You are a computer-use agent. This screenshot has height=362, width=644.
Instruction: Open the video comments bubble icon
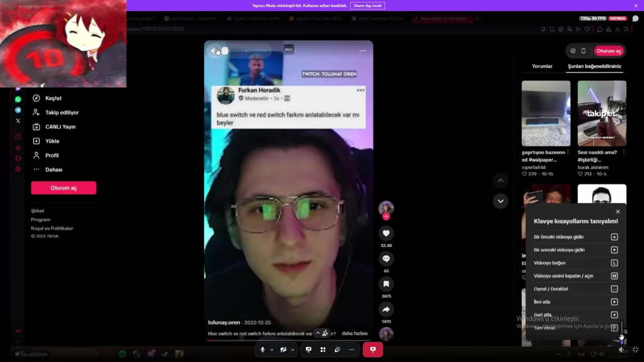click(x=386, y=258)
